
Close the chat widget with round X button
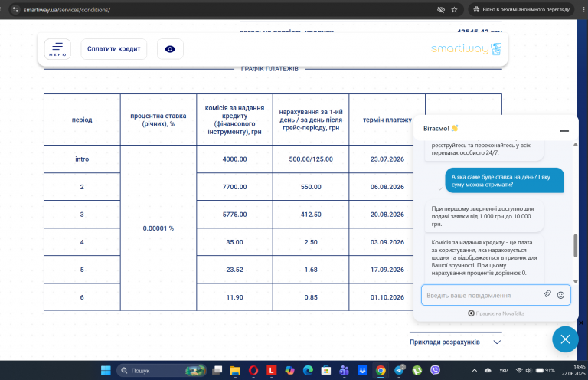point(565,339)
